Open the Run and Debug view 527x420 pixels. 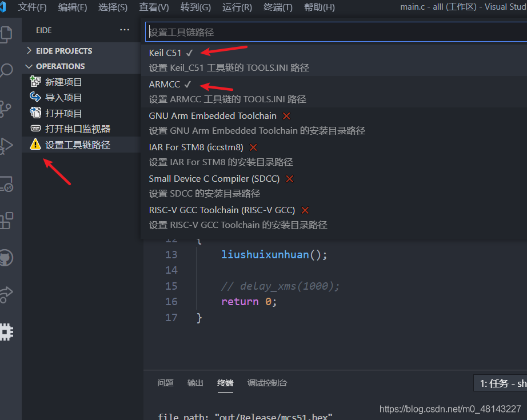point(6,146)
